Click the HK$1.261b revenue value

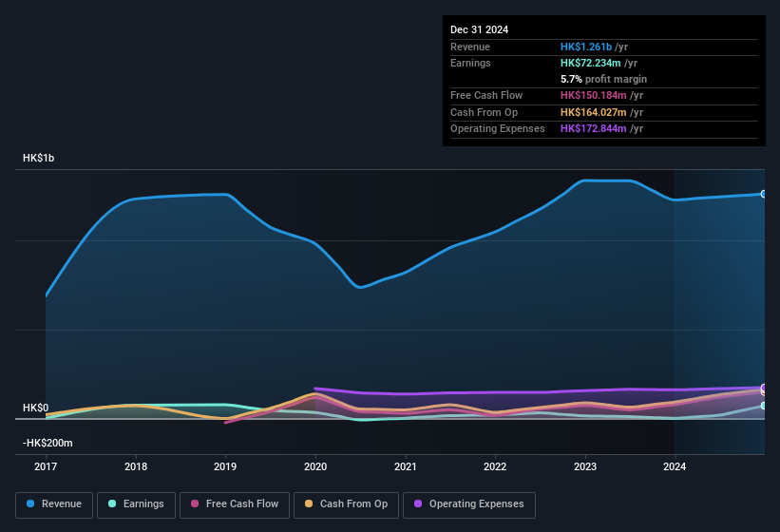586,47
